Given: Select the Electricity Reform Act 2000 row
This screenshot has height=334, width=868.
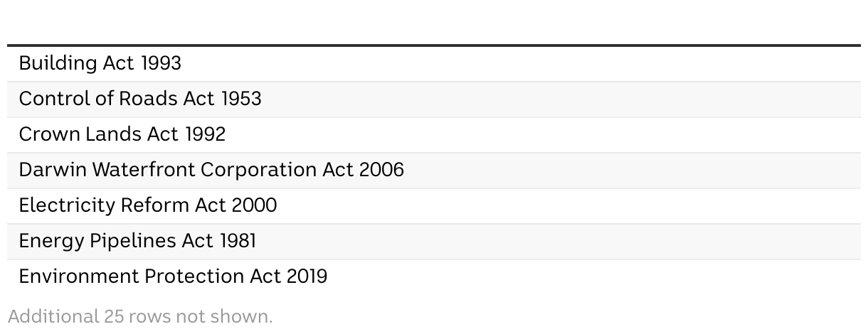Looking at the screenshot, I should coord(434,206).
